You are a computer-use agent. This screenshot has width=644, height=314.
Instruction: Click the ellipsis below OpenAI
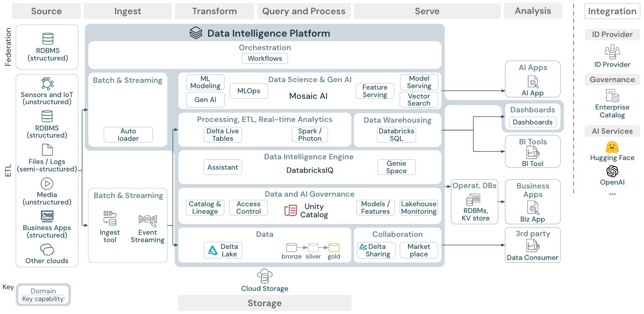click(x=612, y=194)
